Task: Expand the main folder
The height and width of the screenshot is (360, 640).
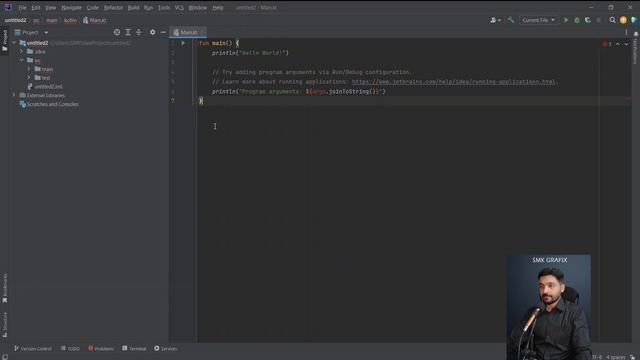Action: [29, 69]
